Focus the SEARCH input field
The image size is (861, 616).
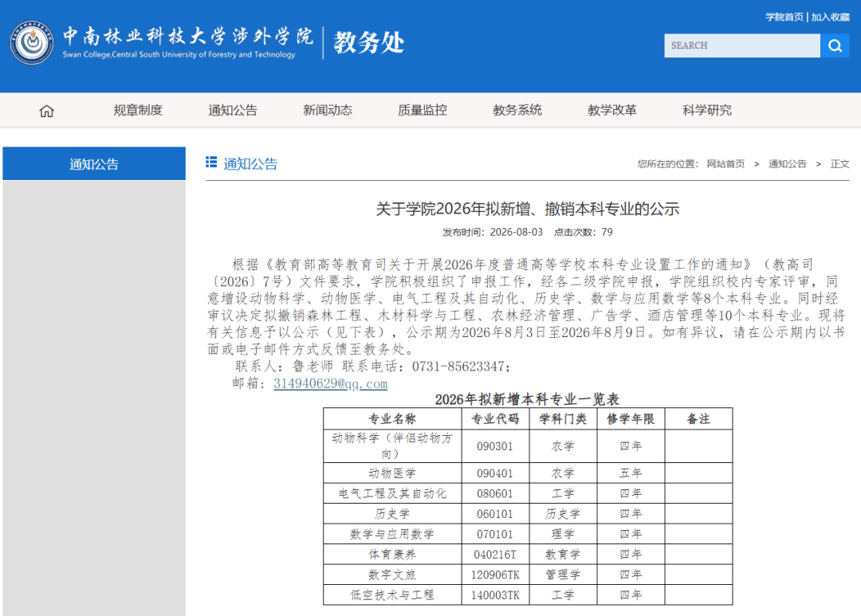click(742, 45)
